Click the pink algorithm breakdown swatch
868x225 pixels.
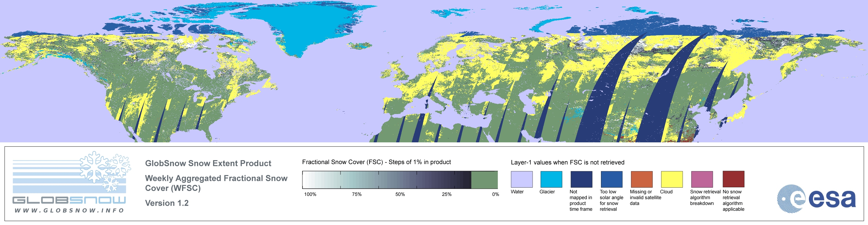[702, 179]
